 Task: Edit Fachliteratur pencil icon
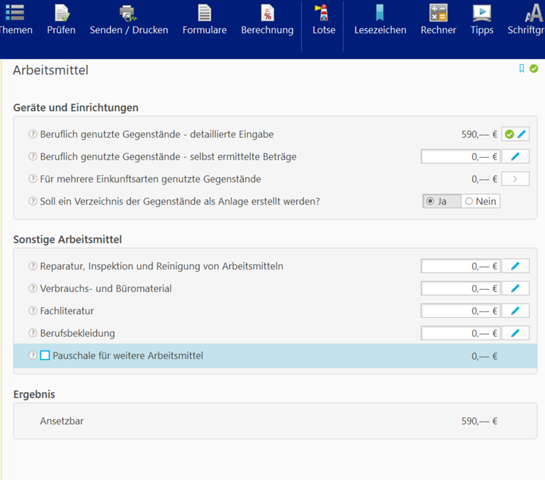tap(515, 311)
